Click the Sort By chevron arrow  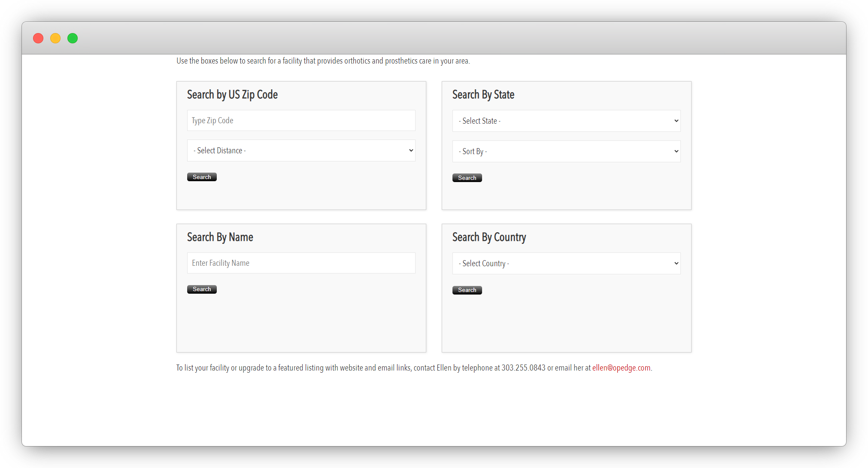coord(676,152)
